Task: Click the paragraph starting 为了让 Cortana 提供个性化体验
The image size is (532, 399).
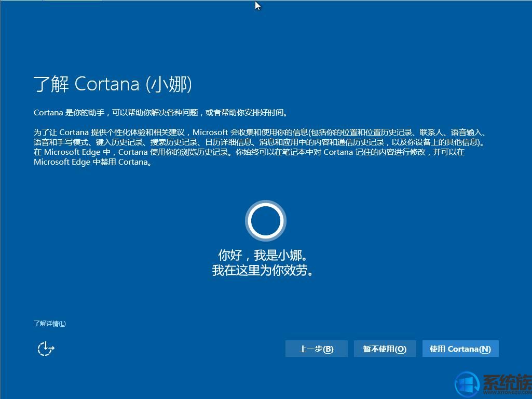Action: click(260, 147)
